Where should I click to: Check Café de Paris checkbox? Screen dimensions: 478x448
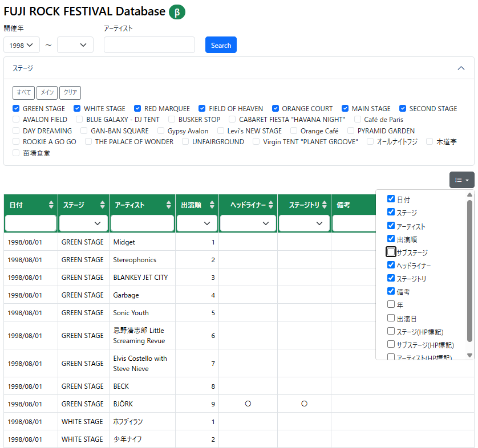tap(358, 119)
